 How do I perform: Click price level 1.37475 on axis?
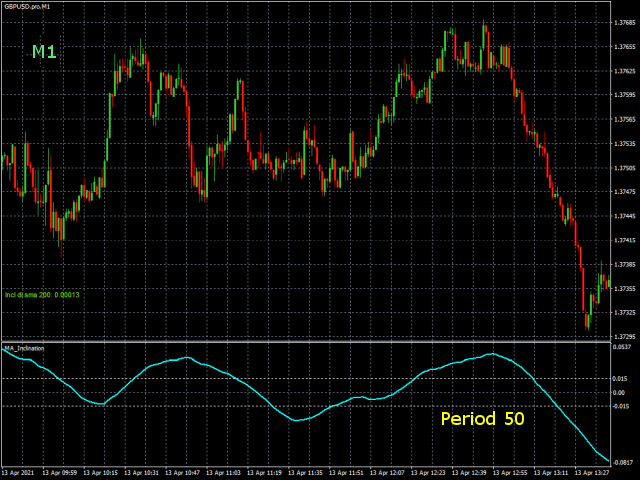pos(624,192)
